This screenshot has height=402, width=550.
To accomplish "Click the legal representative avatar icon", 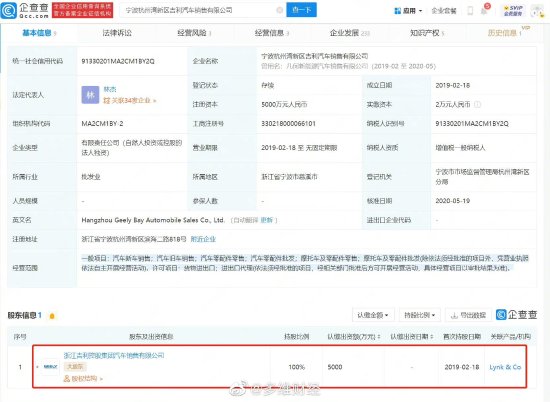I will [x=90, y=95].
